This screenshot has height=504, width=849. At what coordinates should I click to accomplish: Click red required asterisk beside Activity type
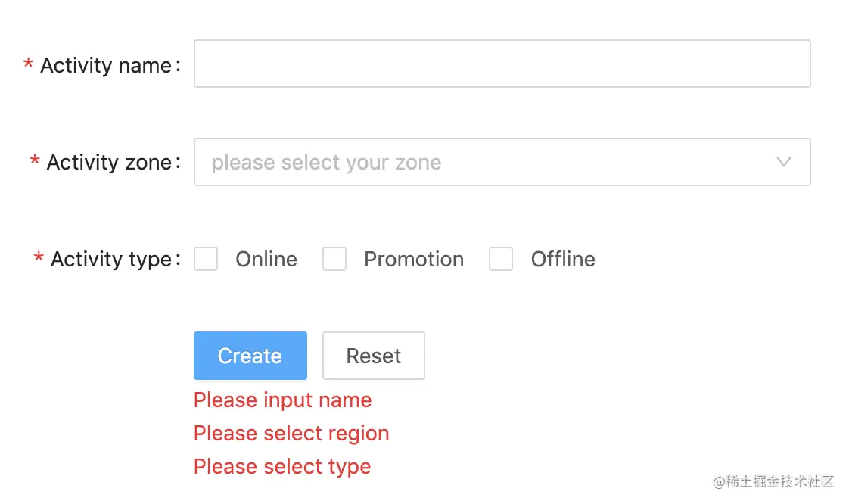click(39, 258)
